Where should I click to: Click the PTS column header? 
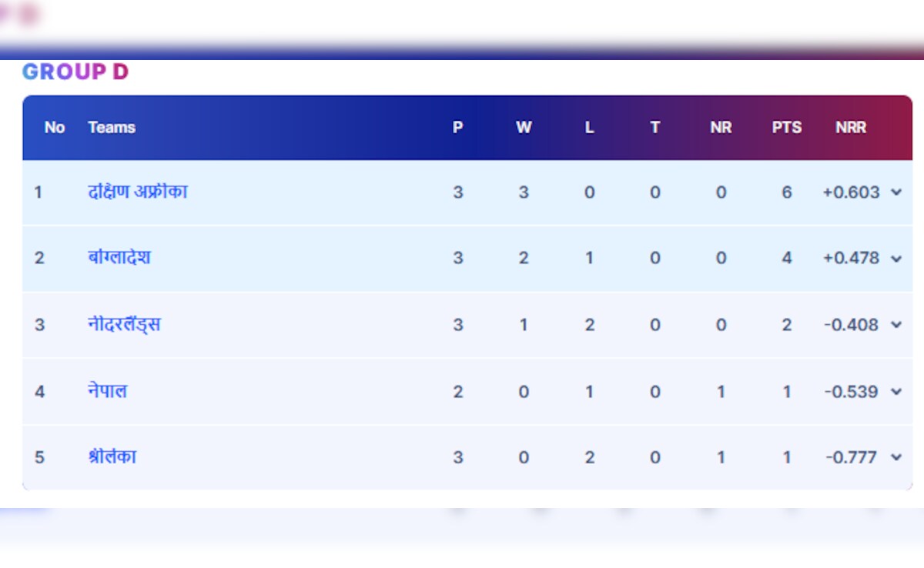pos(786,128)
